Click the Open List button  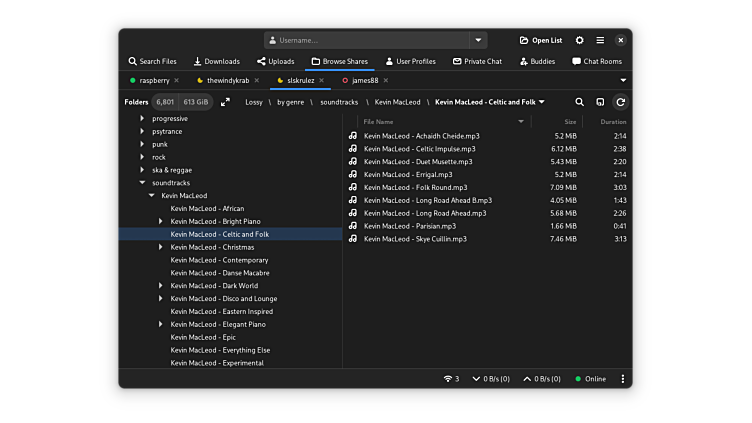540,40
